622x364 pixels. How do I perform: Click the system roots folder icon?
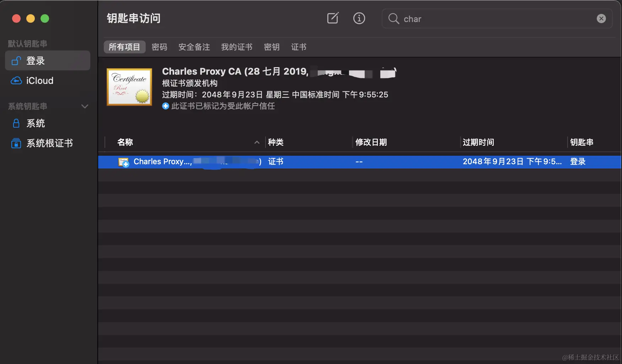point(16,143)
